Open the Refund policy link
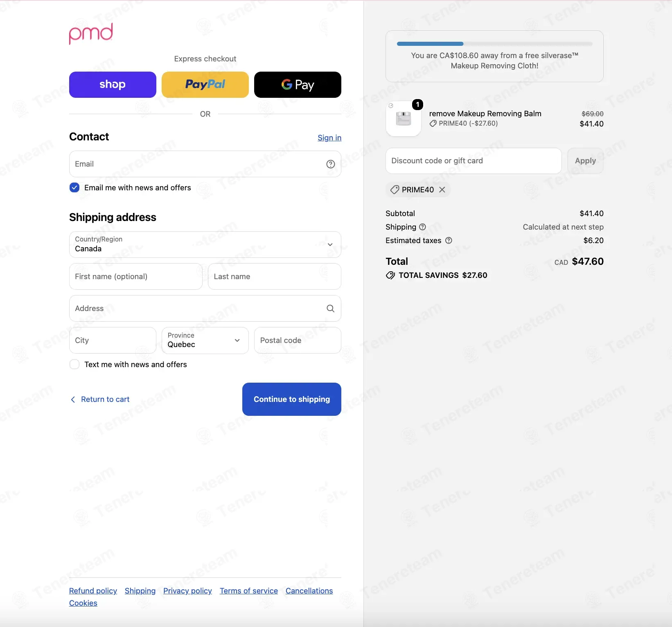Image resolution: width=672 pixels, height=627 pixels. [93, 591]
